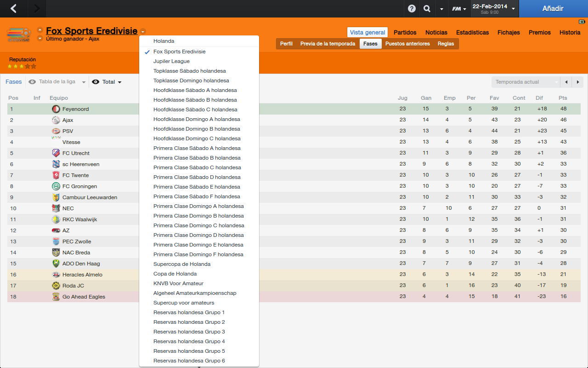Click the sc Heerenveen club badge
The image size is (588, 368).
pyautogui.click(x=56, y=164)
